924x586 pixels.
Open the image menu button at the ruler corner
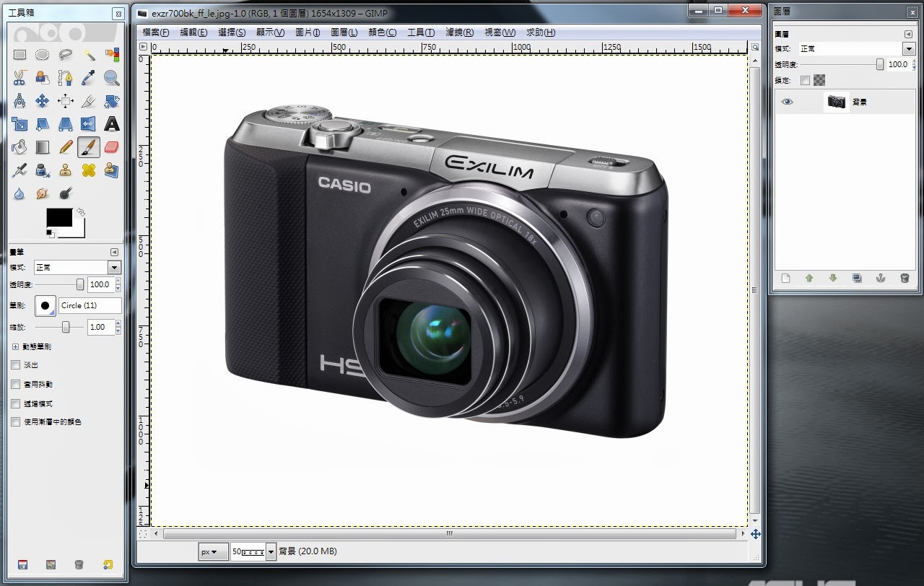(143, 47)
